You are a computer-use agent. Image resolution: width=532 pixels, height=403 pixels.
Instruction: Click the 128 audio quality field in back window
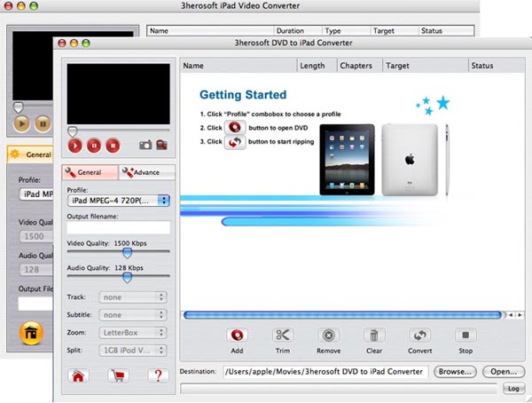(36, 270)
